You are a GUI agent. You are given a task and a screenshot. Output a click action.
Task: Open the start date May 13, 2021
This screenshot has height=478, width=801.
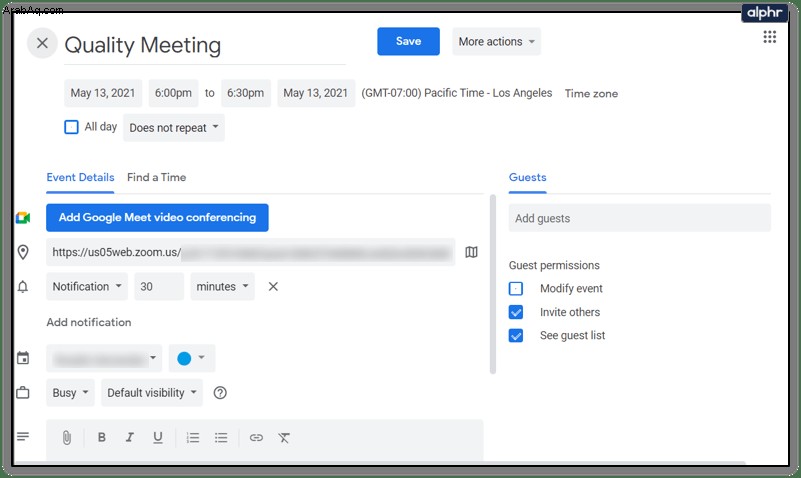pyautogui.click(x=103, y=93)
